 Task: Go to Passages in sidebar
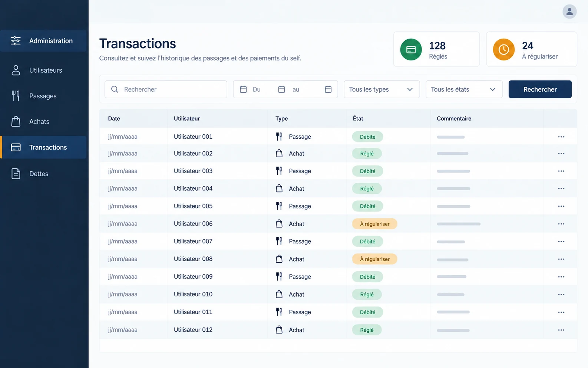tap(43, 96)
